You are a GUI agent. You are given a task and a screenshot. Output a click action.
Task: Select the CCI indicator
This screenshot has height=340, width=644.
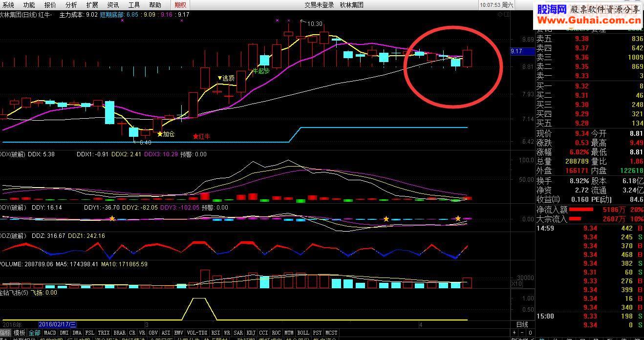pos(264,333)
